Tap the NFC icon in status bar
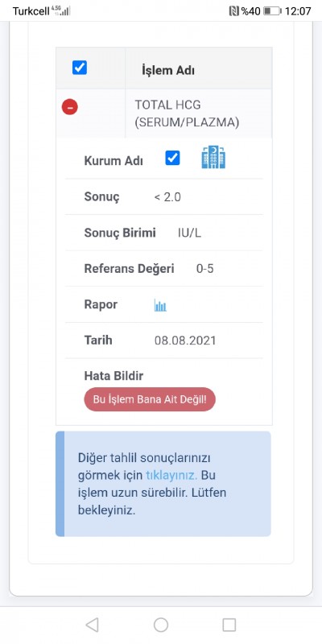The width and height of the screenshot is (322, 644). point(233,11)
